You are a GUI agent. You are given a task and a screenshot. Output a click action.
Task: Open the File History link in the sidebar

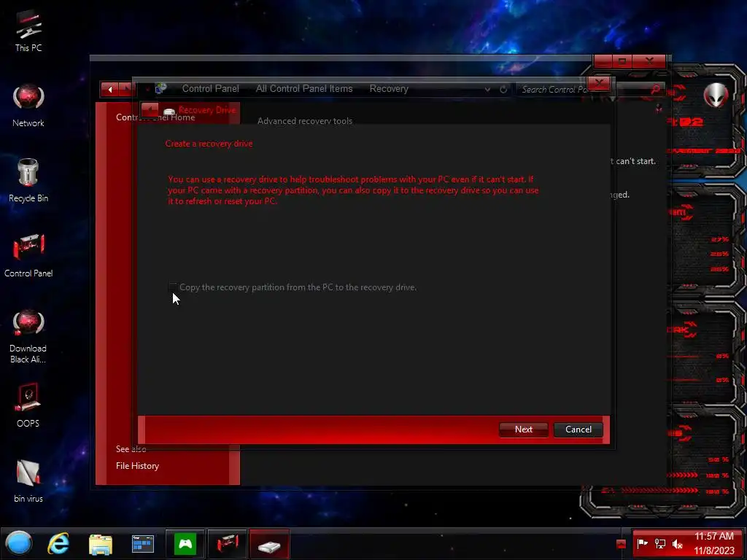pos(137,466)
